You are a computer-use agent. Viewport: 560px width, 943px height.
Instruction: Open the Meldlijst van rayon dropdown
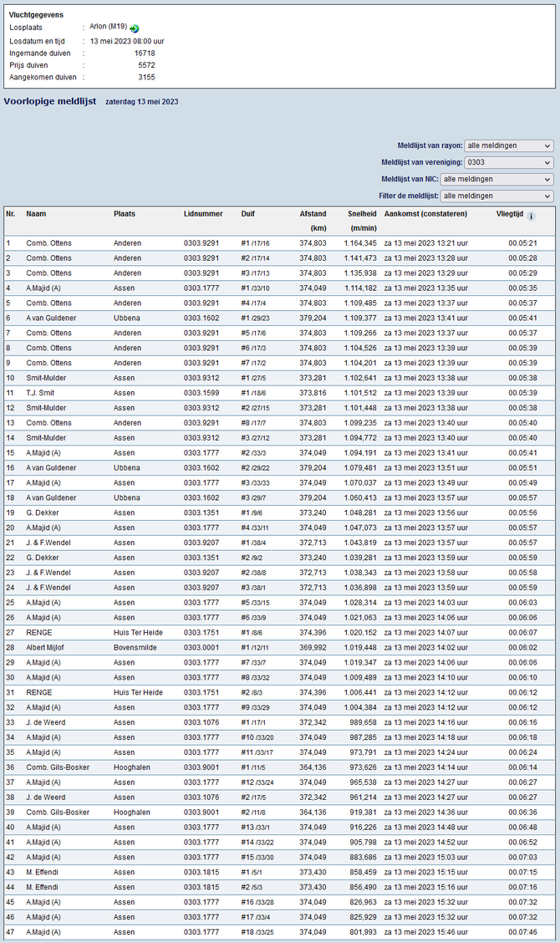tap(509, 145)
